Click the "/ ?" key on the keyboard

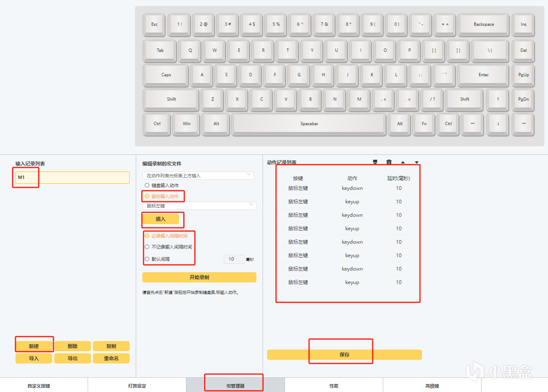[x=432, y=99]
